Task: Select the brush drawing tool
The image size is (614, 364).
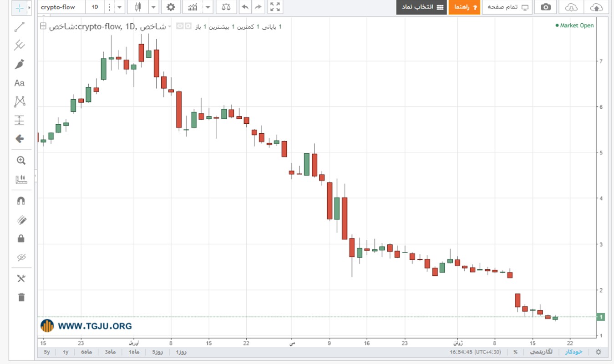Action: pos(20,64)
